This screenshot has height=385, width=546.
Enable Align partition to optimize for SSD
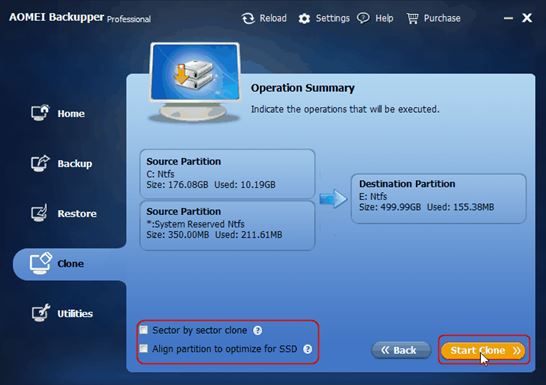click(144, 348)
